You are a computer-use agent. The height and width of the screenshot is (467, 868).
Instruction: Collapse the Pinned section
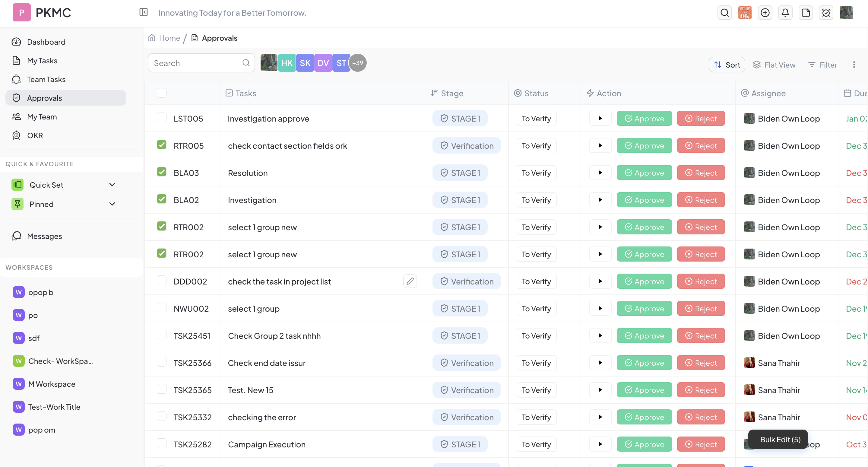112,204
